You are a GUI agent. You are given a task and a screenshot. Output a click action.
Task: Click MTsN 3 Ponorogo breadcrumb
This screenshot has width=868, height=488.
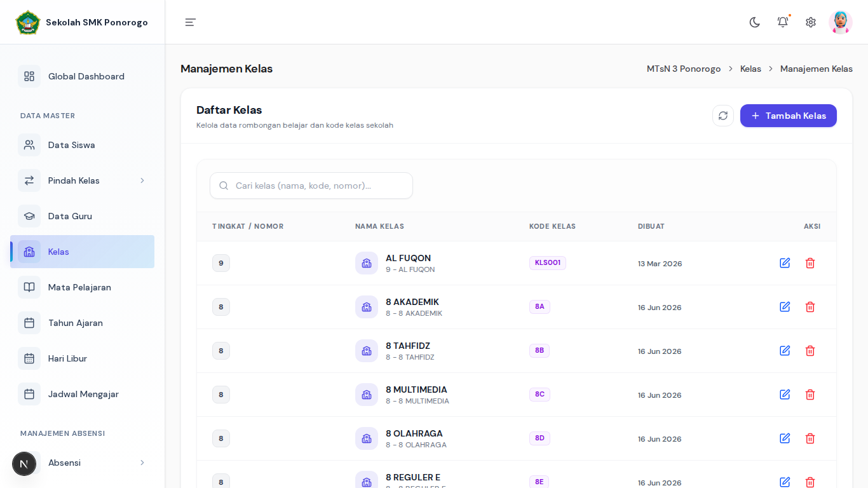(684, 69)
